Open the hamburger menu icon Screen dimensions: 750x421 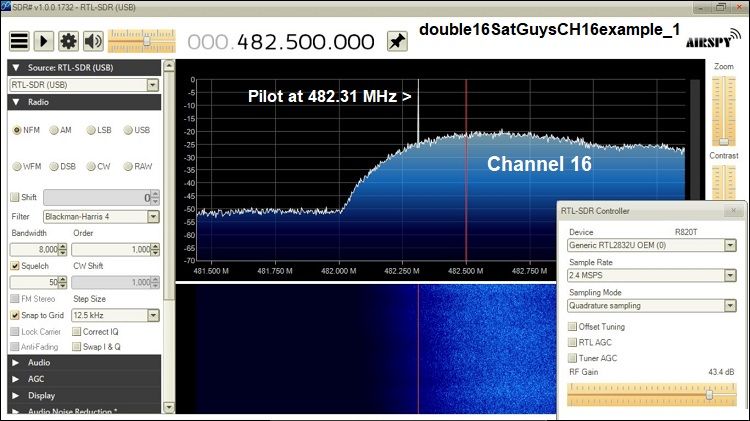pos(19,41)
